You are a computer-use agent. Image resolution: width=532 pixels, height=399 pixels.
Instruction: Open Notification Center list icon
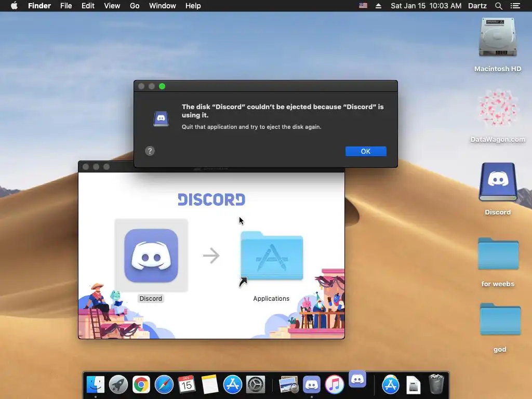tap(515, 6)
